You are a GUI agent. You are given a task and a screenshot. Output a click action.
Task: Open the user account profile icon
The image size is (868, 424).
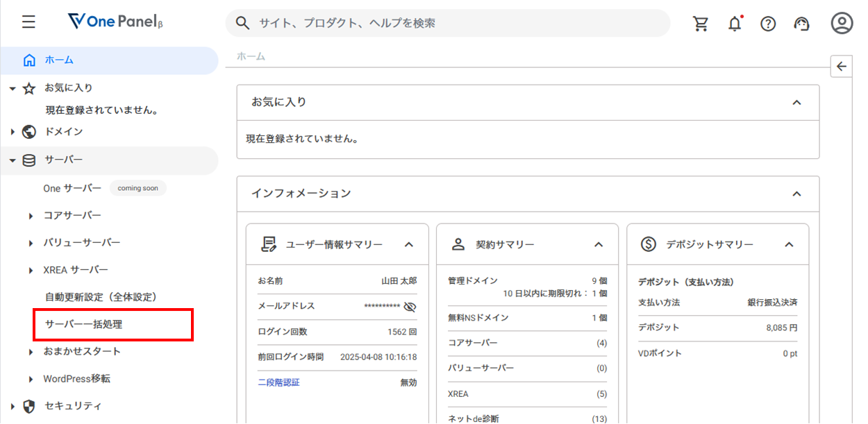click(x=841, y=23)
